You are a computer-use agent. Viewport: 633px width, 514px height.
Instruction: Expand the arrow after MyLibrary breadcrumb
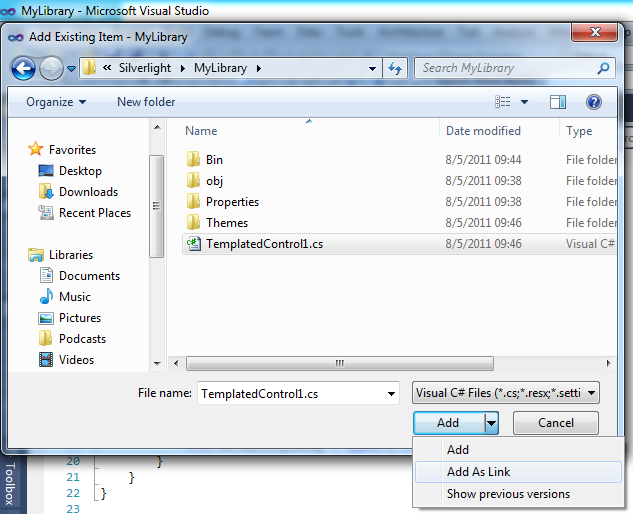coord(259,68)
